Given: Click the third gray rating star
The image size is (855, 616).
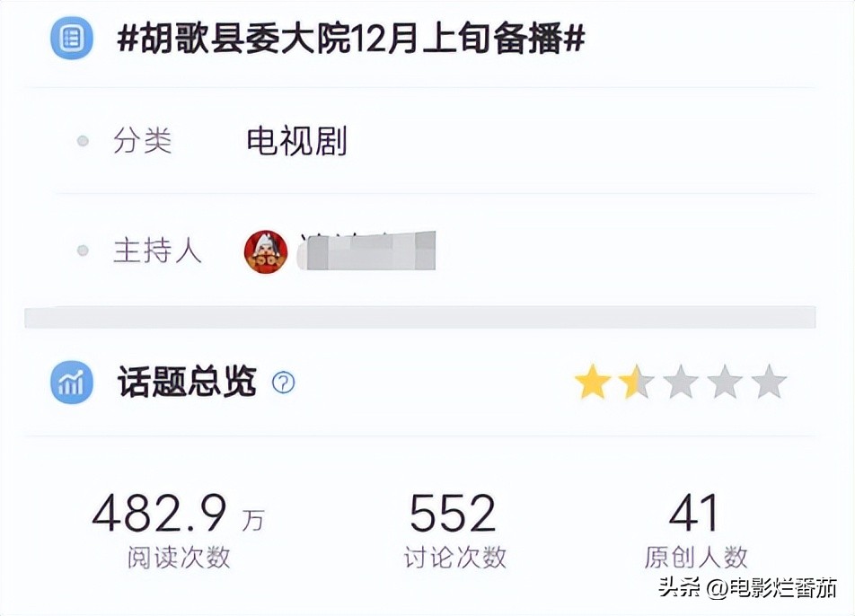Looking at the screenshot, I should click(x=681, y=382).
